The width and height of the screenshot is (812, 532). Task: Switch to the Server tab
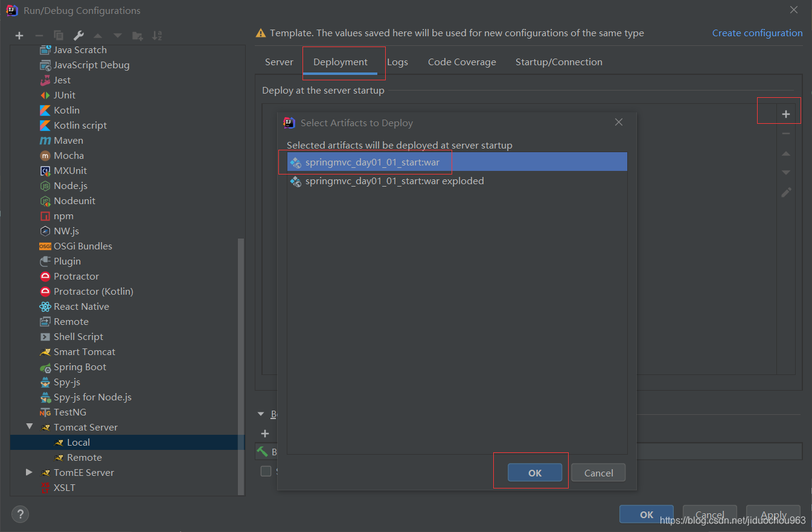279,62
